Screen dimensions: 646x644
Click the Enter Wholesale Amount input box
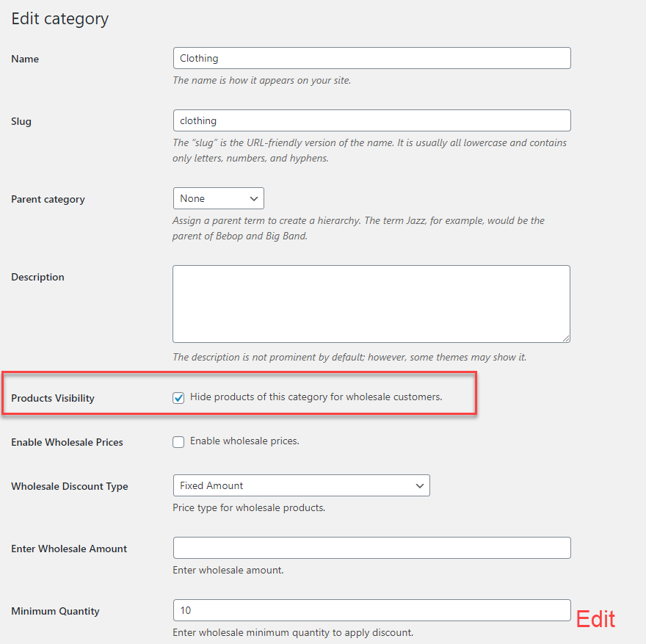[371, 548]
